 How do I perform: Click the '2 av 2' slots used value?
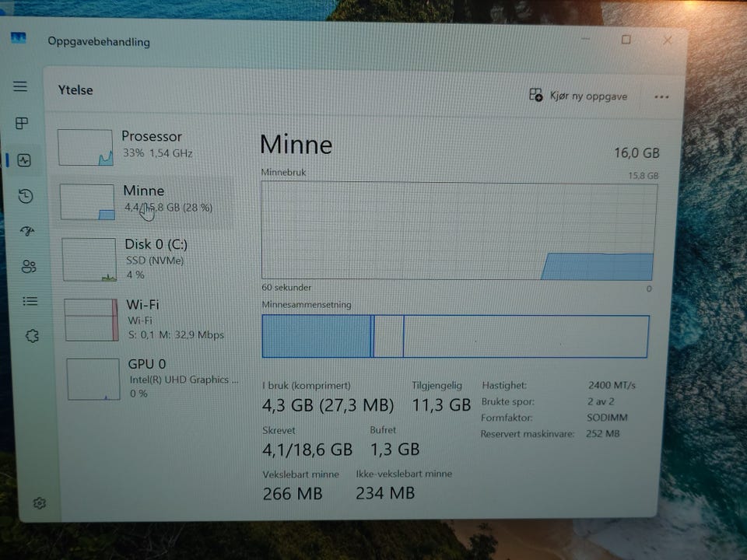(x=601, y=401)
